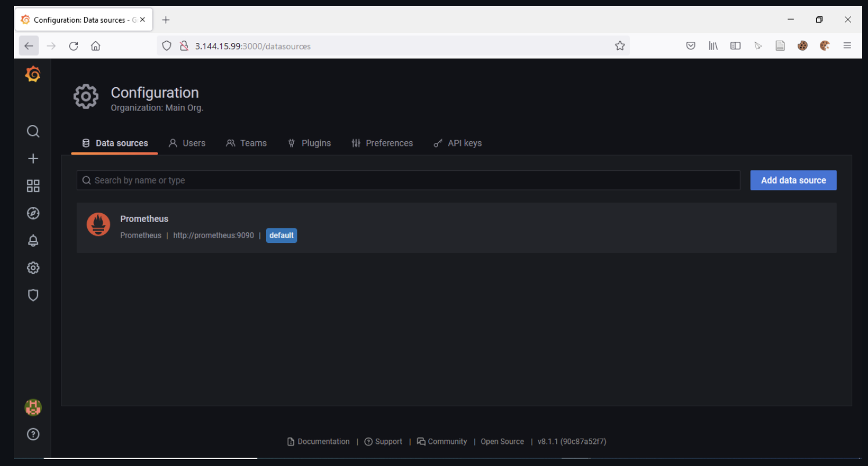This screenshot has width=868, height=466.
Task: Open the Create plus icon in sidebar
Action: point(33,159)
